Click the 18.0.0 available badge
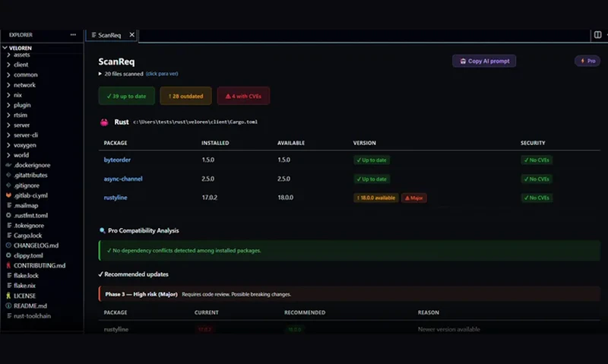 point(375,198)
